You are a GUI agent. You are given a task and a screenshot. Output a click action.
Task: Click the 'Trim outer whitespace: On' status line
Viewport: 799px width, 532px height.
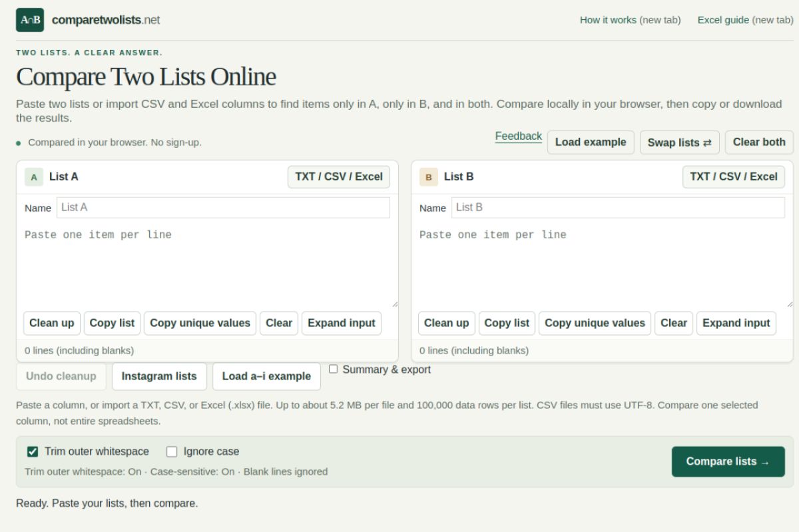83,471
